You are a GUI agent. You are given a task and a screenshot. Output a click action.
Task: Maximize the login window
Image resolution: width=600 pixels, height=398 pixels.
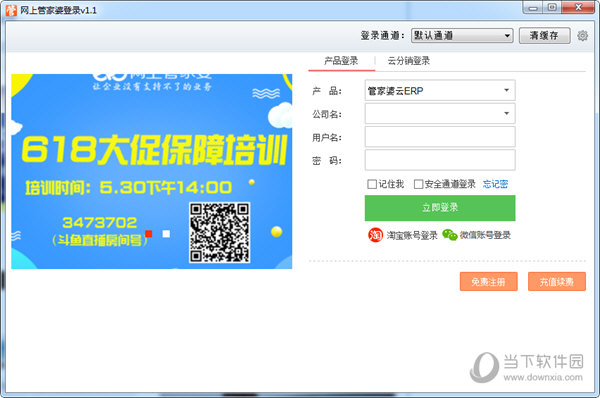552,7
